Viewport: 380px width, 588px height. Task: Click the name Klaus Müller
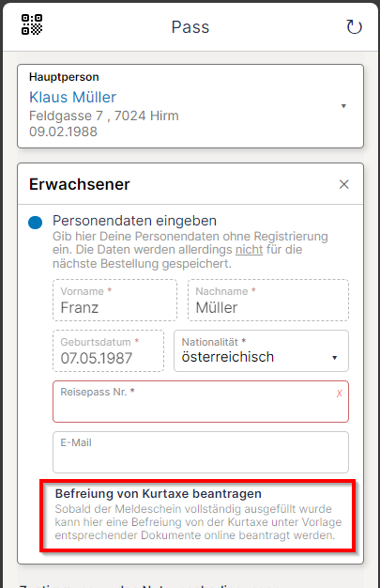pos(72,97)
